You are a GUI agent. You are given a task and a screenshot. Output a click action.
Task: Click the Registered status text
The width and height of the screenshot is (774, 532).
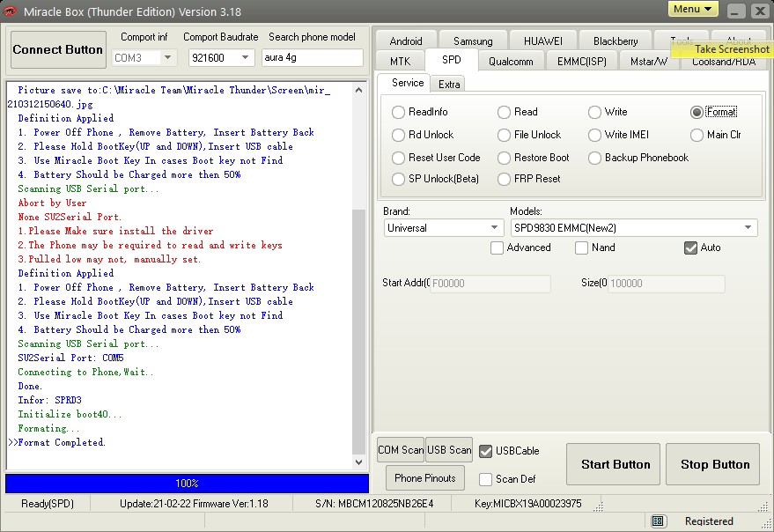[x=709, y=521]
